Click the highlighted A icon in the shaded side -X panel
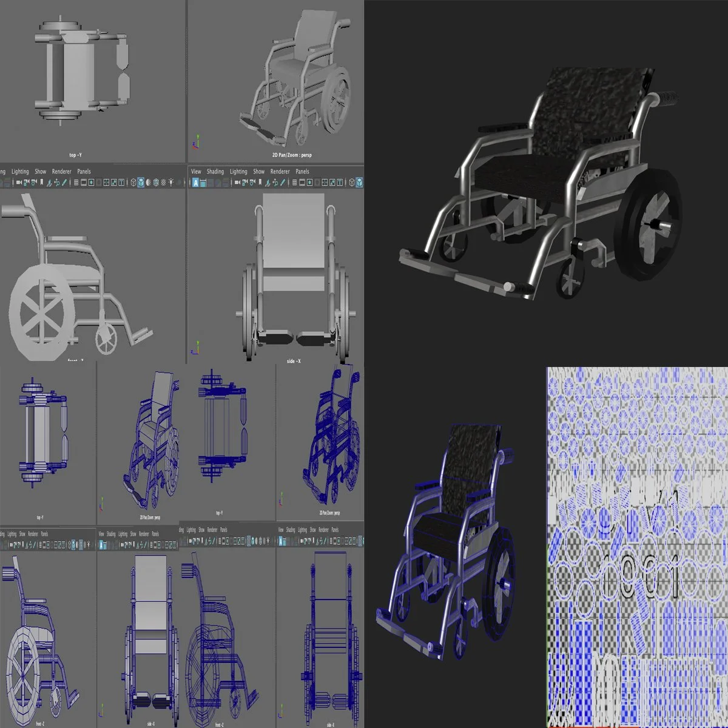 coord(195,183)
